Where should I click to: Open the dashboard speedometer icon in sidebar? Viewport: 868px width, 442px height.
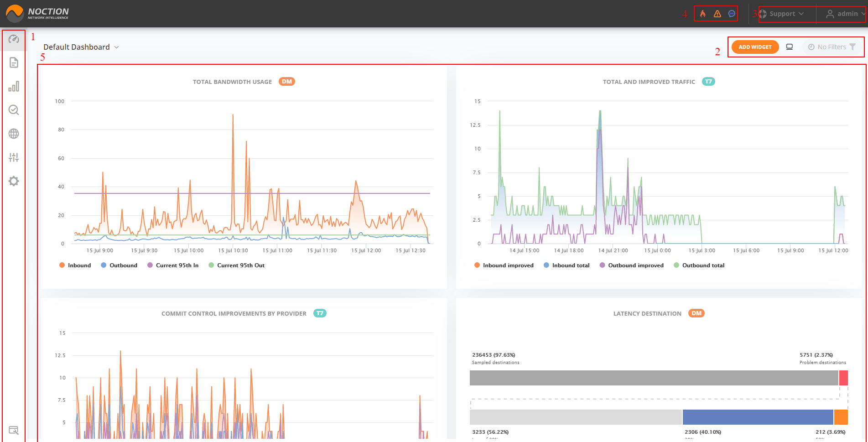[14, 39]
